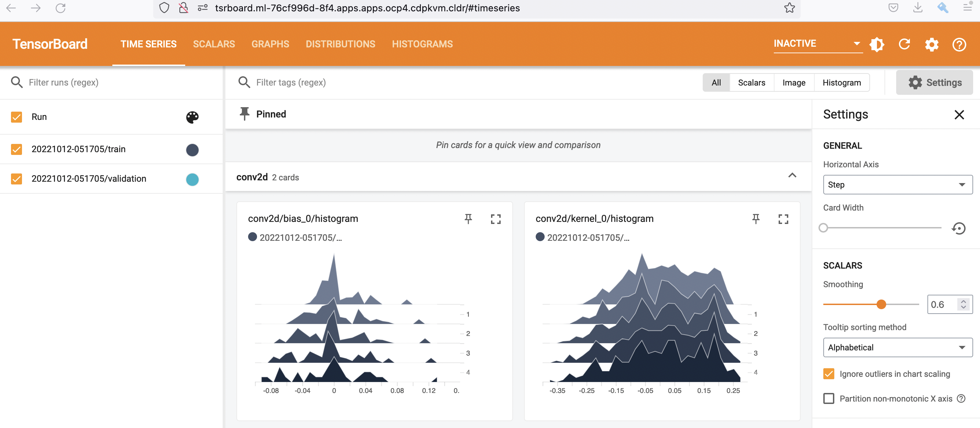This screenshot has width=980, height=428.
Task: Open the help question mark icon
Action: click(959, 45)
